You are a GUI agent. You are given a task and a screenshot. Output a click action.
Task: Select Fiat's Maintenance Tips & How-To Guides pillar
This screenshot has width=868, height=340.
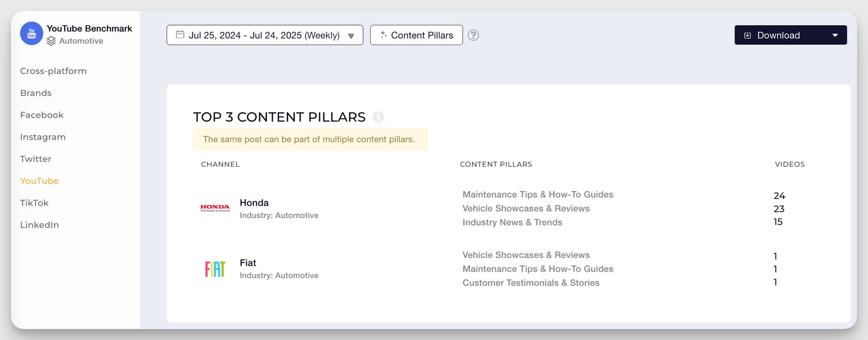coord(538,269)
